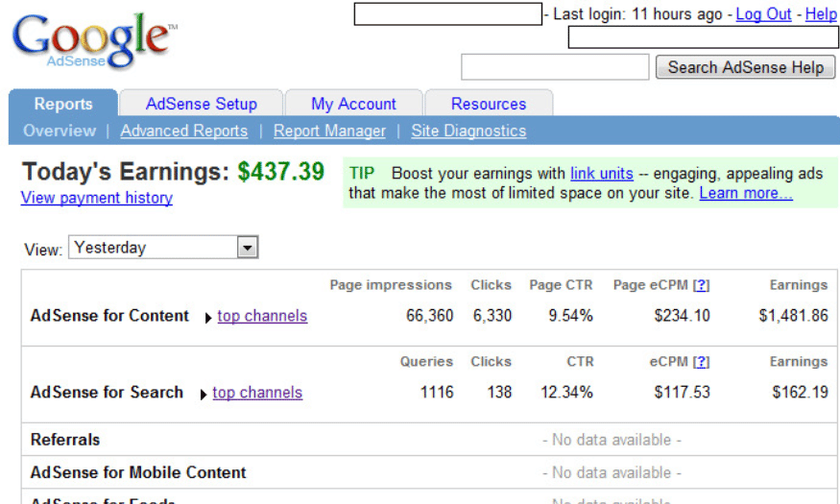
Task: Click the Content clicks value 6,330
Action: pos(492,316)
